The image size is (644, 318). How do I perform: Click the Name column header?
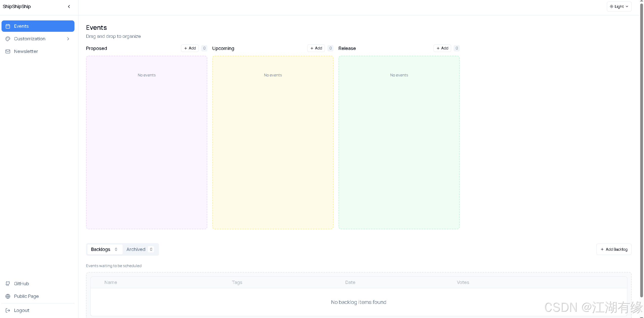point(111,282)
